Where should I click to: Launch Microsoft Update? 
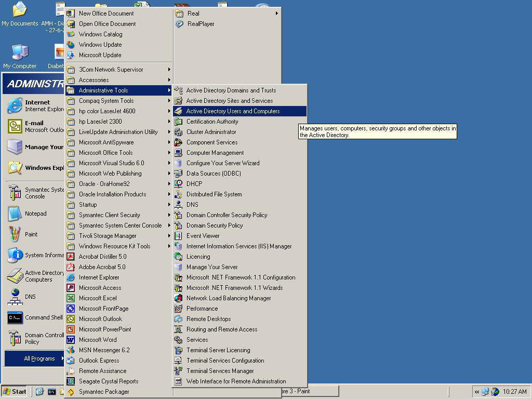point(119,55)
